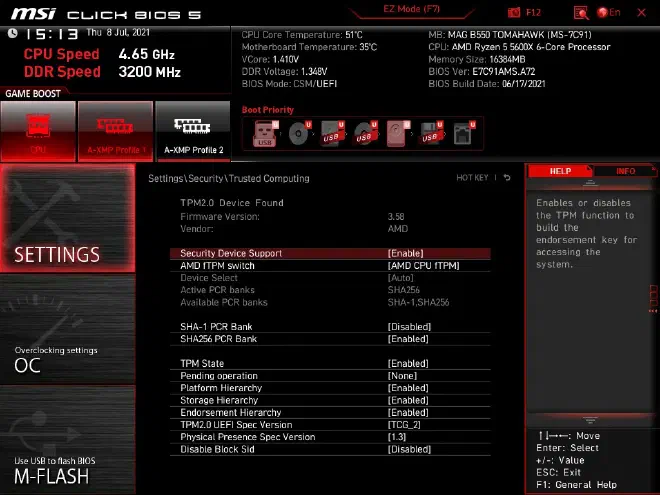Change language via the En globe icon
Image resolution: width=660 pixels, height=495 pixels.
click(609, 13)
